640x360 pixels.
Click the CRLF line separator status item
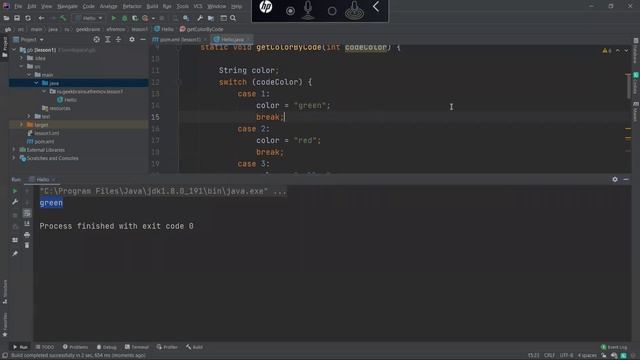[549, 355]
